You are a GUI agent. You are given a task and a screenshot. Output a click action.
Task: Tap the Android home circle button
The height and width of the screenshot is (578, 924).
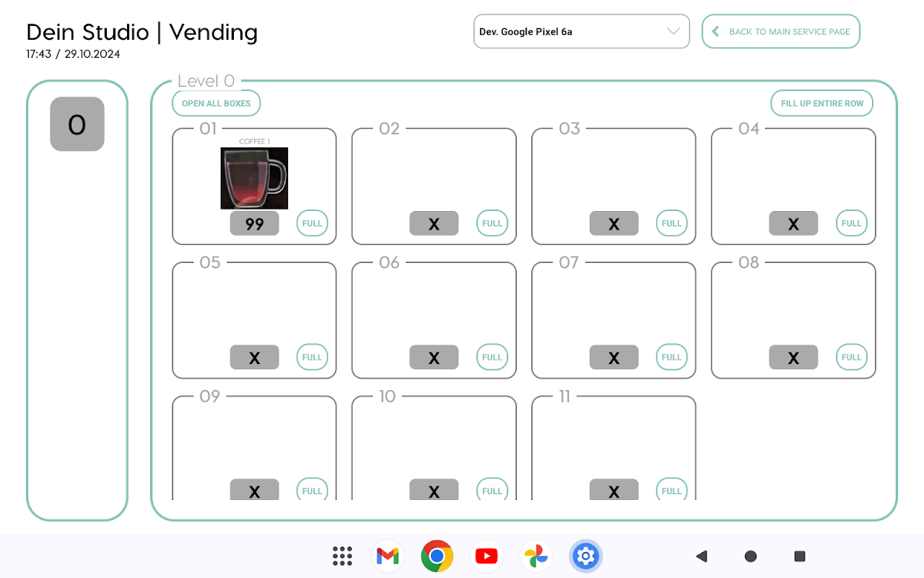[x=751, y=556]
